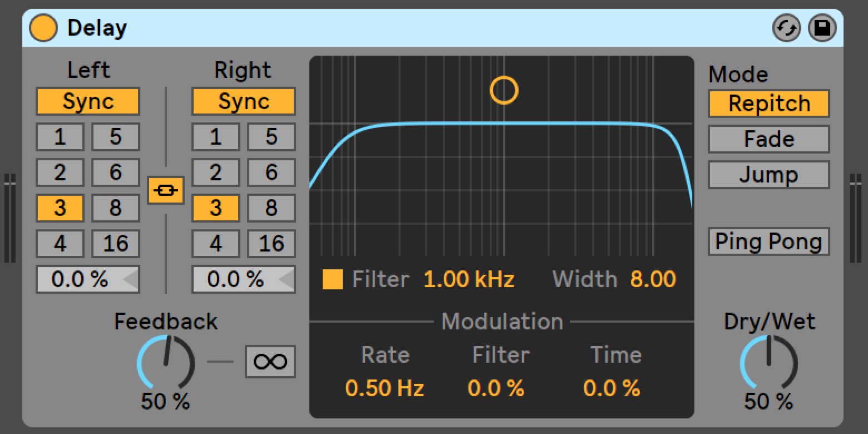This screenshot has height=434, width=868.
Task: Enable Ping Pong mode
Action: [x=769, y=242]
